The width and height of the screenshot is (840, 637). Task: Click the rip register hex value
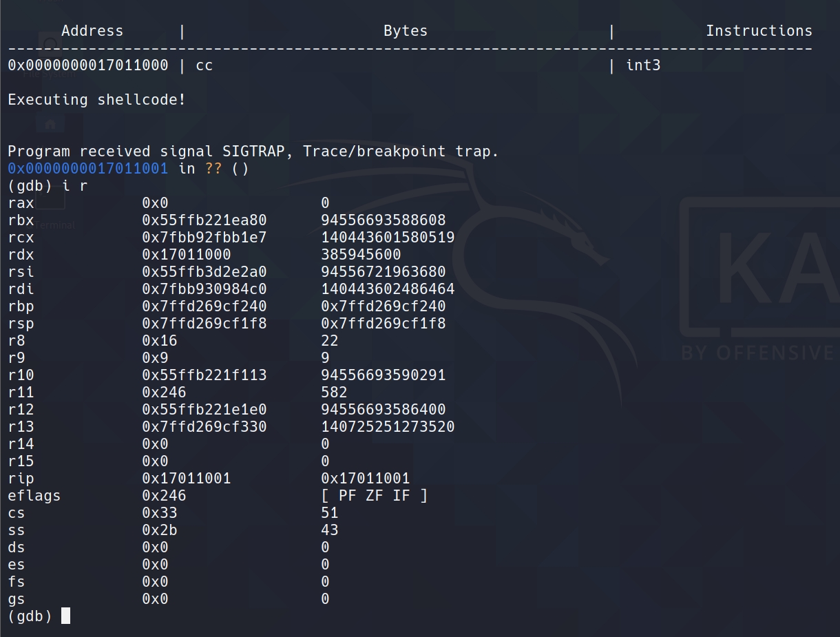(x=186, y=479)
